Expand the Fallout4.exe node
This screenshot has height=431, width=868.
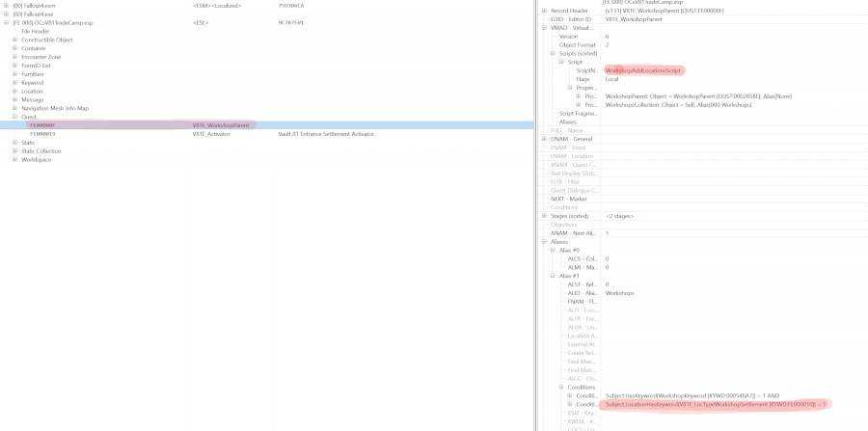click(7, 13)
